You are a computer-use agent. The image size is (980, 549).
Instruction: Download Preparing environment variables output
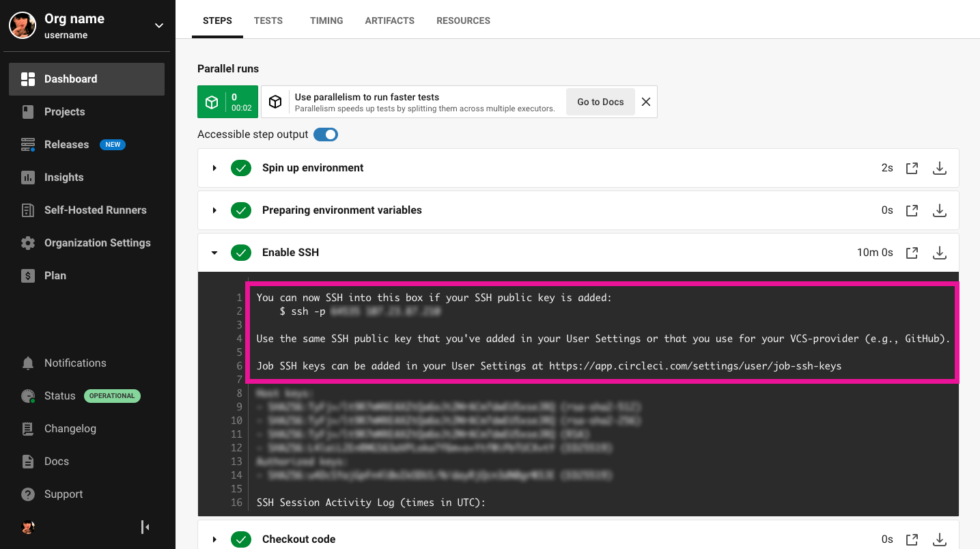coord(940,210)
